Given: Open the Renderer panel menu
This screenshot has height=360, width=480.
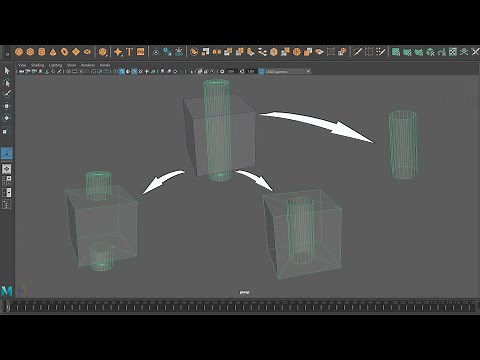Looking at the screenshot, I should click(88, 65).
